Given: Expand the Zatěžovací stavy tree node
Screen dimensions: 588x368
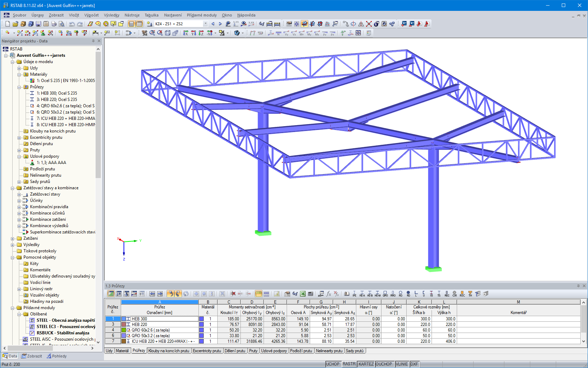Looking at the screenshot, I should click(19, 194).
